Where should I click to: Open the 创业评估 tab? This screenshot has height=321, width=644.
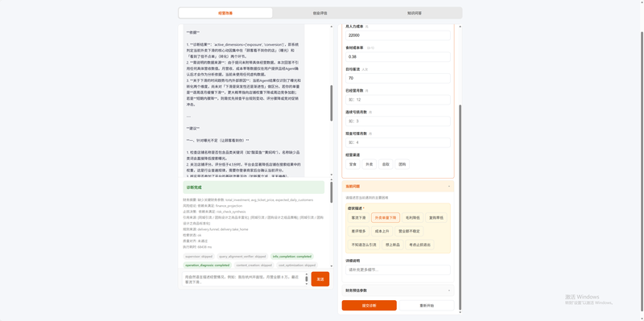pos(320,13)
